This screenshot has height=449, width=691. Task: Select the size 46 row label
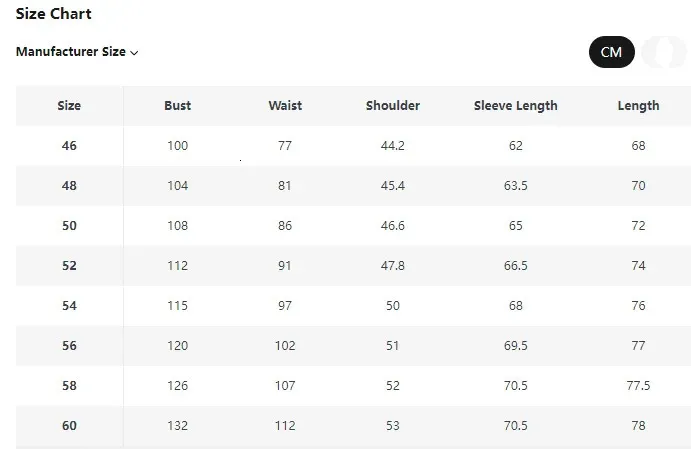(x=69, y=146)
